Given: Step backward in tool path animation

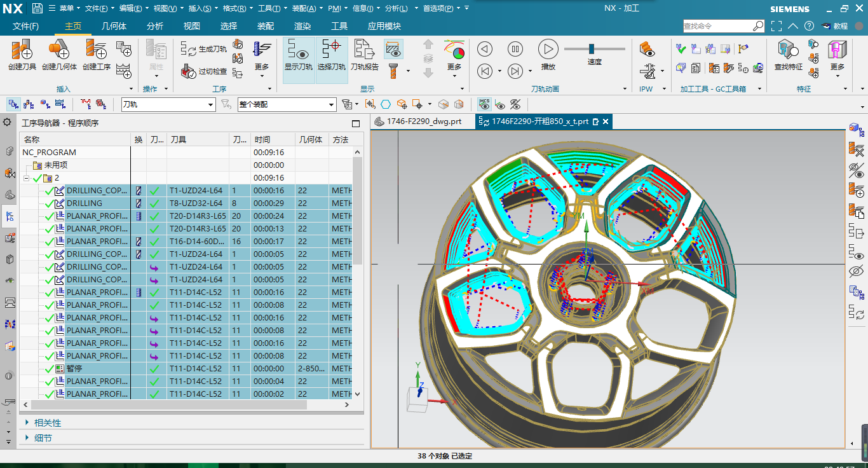Looking at the screenshot, I should tap(485, 49).
